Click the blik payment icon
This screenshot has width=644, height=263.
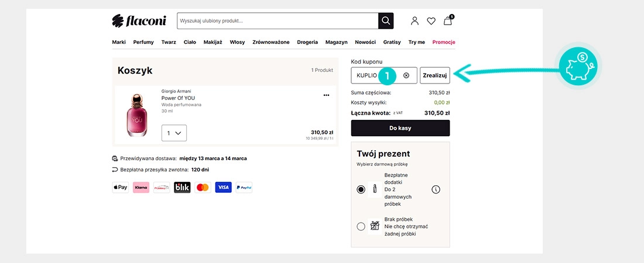coord(182,188)
